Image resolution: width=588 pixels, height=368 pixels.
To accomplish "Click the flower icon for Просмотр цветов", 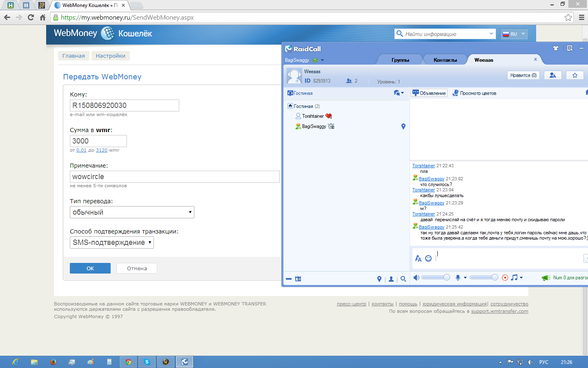I will pyautogui.click(x=455, y=93).
